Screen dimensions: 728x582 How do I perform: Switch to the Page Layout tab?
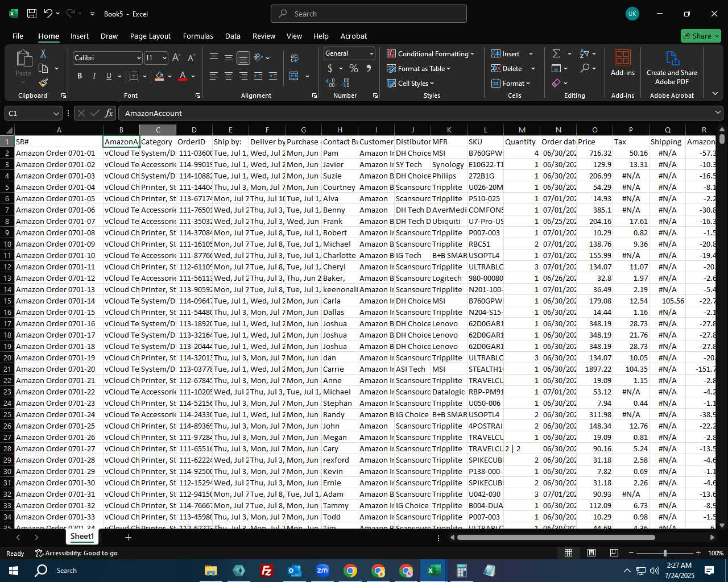coord(150,36)
